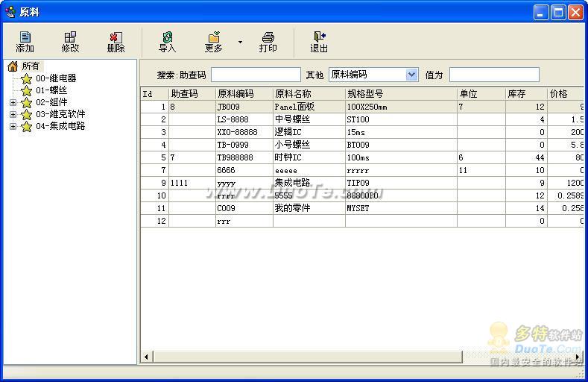Select the 100X250mm specification cell
This screenshot has height=382, width=588.
[x=401, y=107]
